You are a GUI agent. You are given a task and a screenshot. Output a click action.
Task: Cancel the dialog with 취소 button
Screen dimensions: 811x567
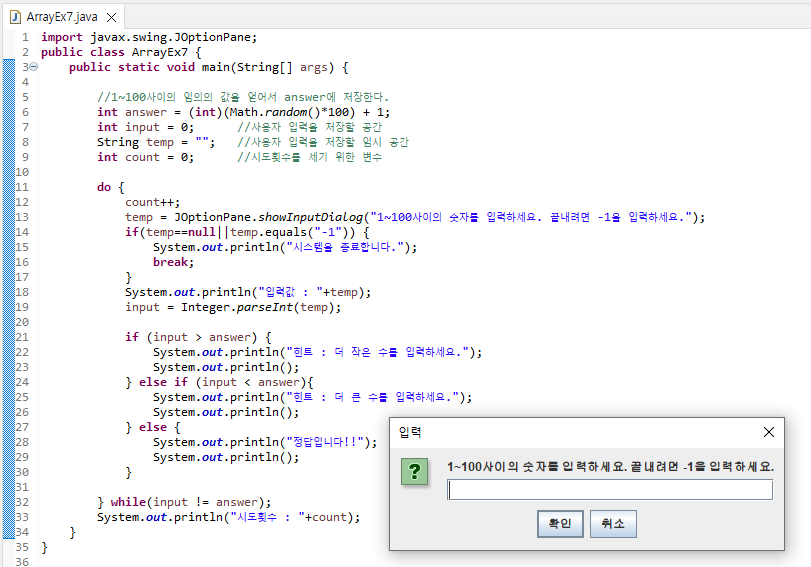(613, 524)
